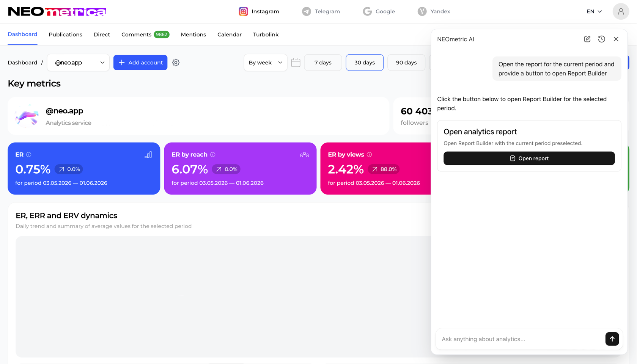637x364 pixels.
Task: Open NEOmetric AI chat history
Action: (601, 39)
